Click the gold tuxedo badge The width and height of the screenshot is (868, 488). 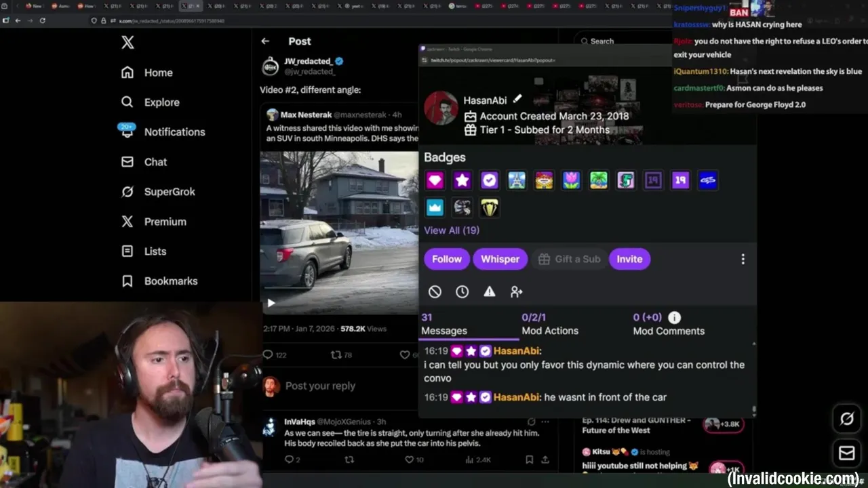tap(489, 207)
